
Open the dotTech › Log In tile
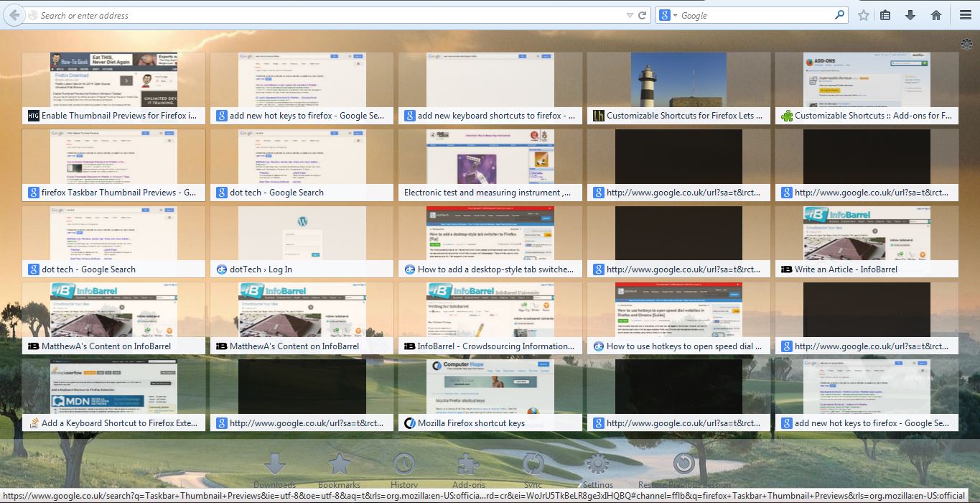[x=302, y=242]
